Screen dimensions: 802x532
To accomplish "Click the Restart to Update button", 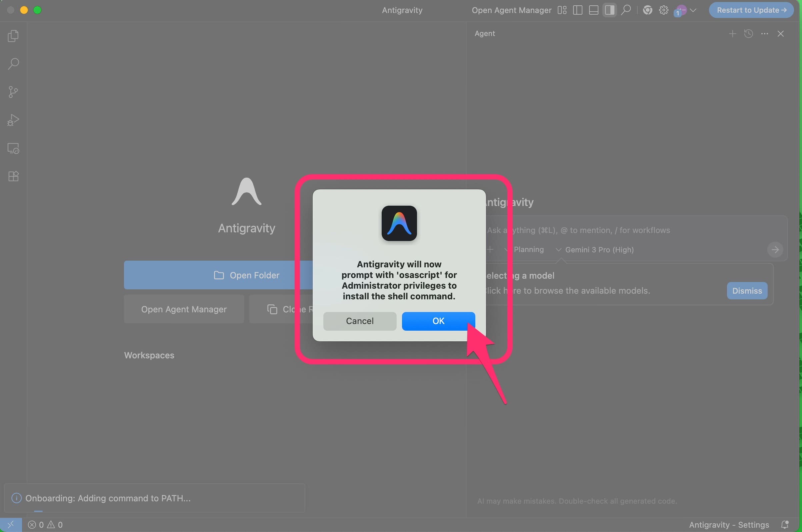I will pos(751,10).
